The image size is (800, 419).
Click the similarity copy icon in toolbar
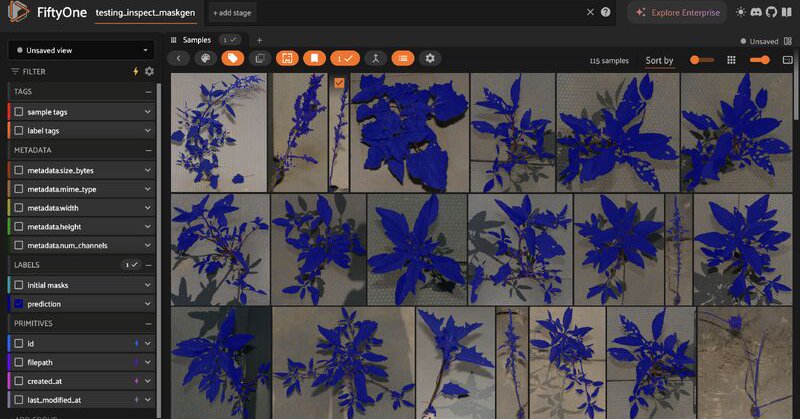click(260, 58)
